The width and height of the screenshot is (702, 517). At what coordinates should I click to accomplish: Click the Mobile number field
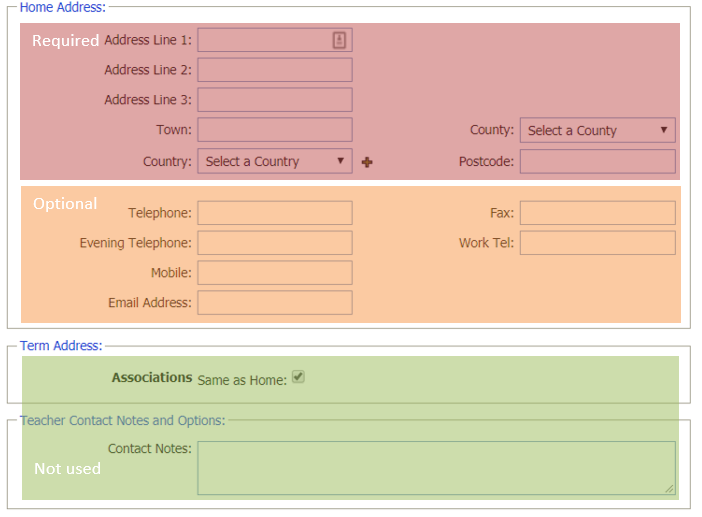pyautogui.click(x=275, y=273)
